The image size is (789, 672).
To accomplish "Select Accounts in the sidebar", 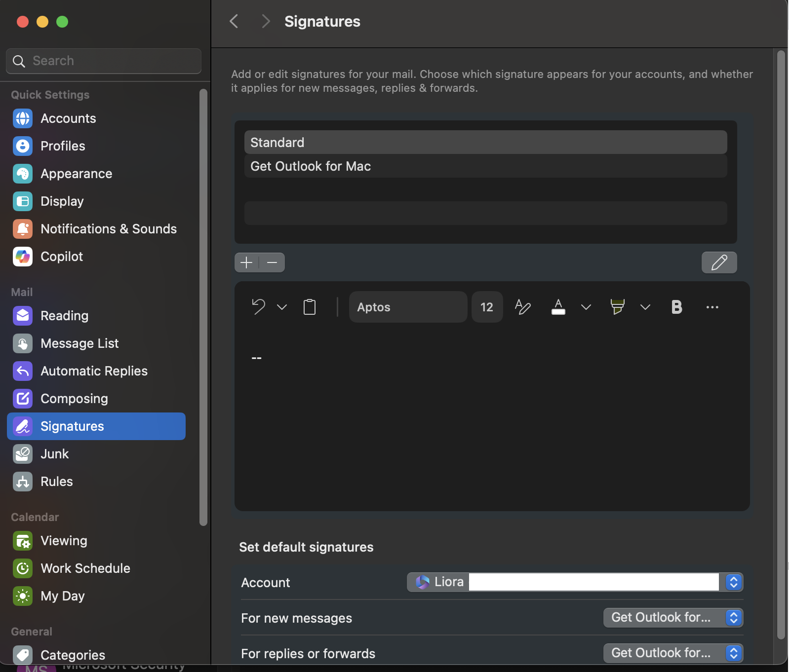I will 96,118.
